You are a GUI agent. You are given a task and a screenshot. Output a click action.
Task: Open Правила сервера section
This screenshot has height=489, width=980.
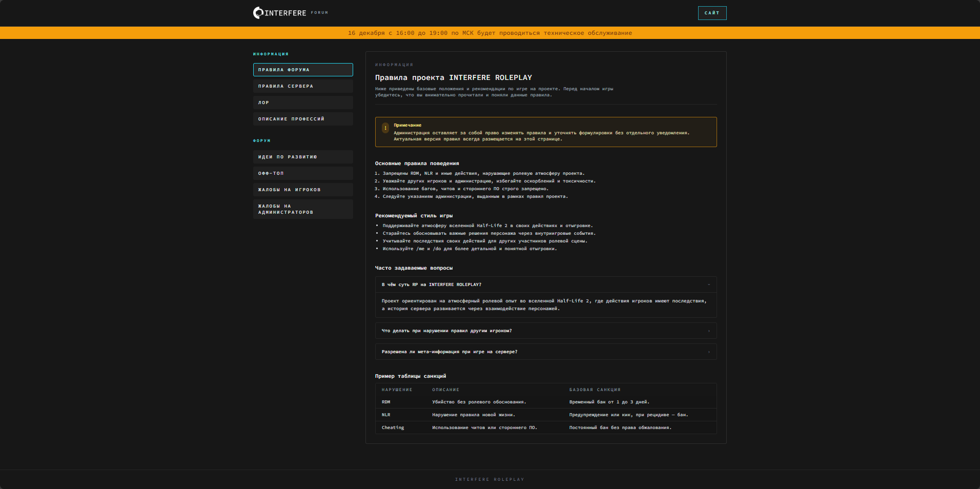[x=303, y=86]
